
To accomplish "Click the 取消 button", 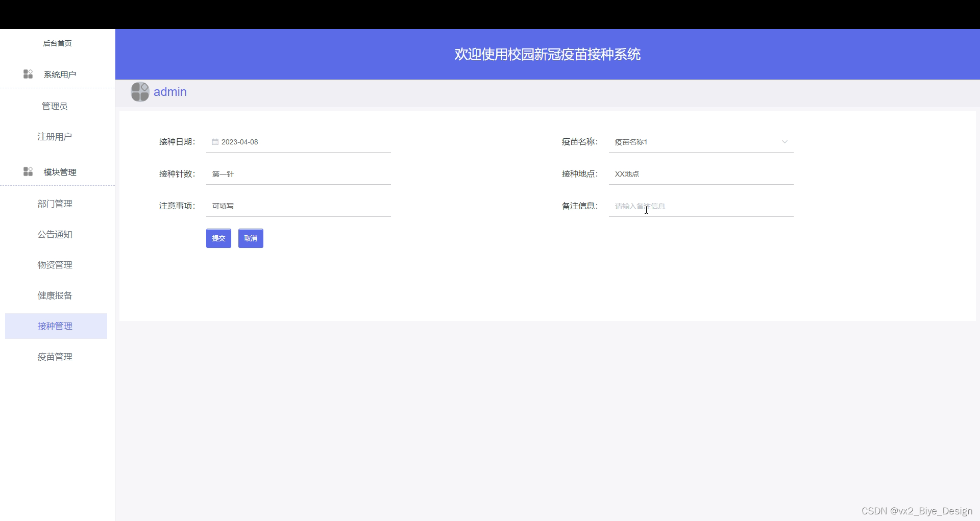I will click(251, 238).
